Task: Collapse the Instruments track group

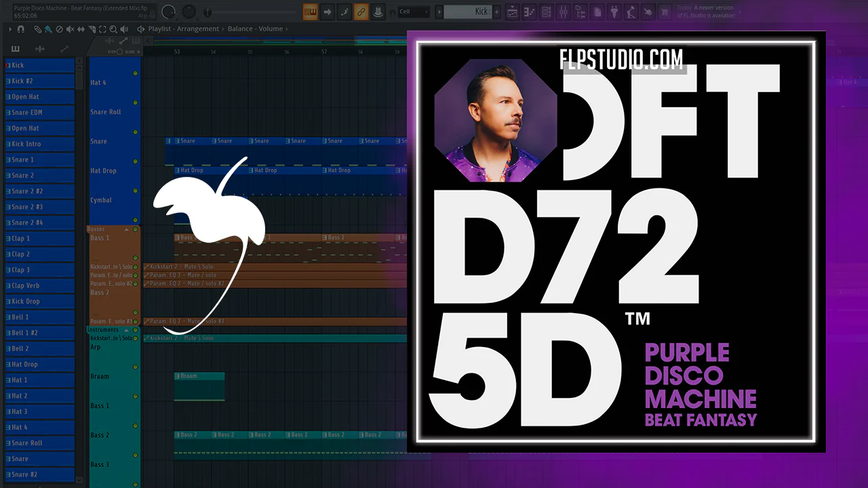Action: pyautogui.click(x=126, y=330)
